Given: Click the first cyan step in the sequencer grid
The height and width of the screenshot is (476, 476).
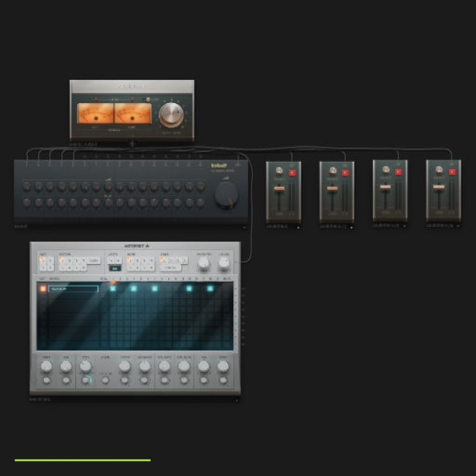Looking at the screenshot, I should (x=113, y=289).
